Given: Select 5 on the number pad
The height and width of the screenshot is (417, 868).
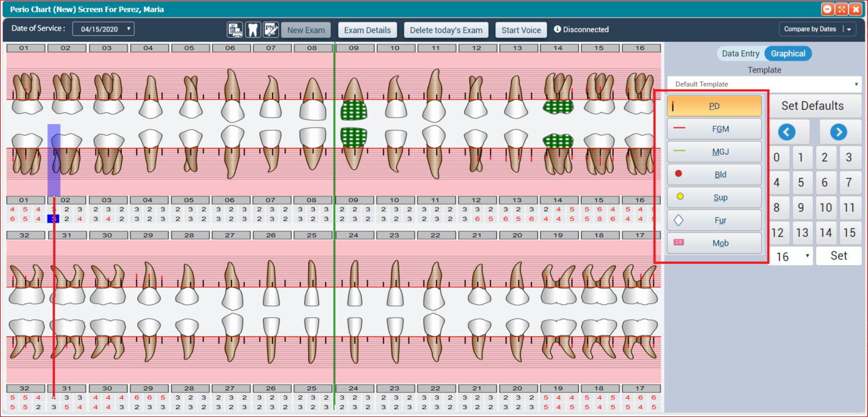Looking at the screenshot, I should click(801, 183).
